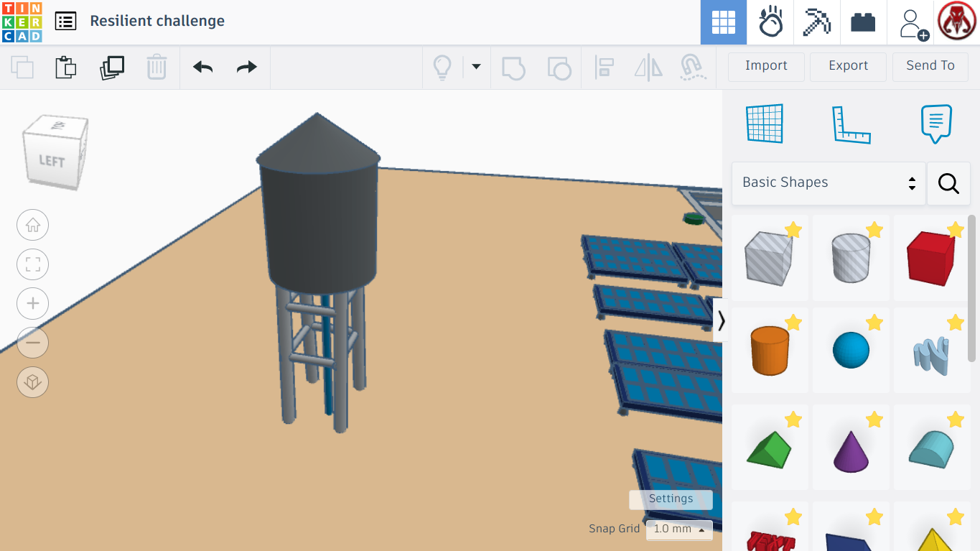
Task: Click the Export button
Action: point(848,66)
